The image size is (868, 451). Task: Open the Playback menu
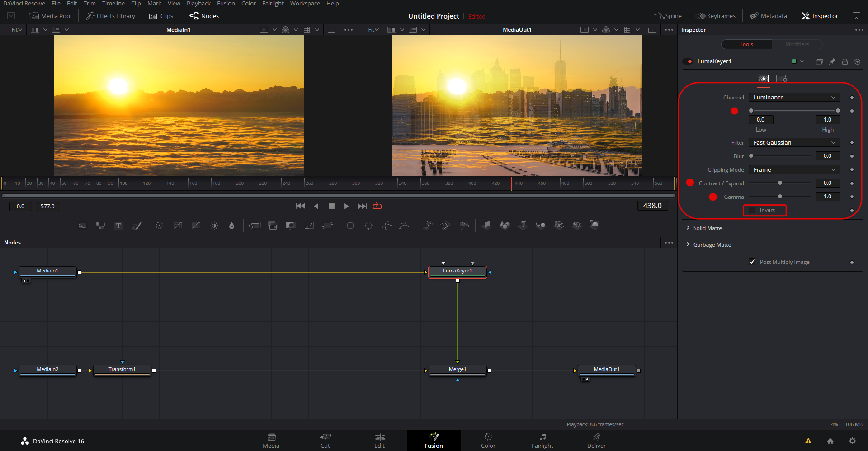pyautogui.click(x=198, y=4)
